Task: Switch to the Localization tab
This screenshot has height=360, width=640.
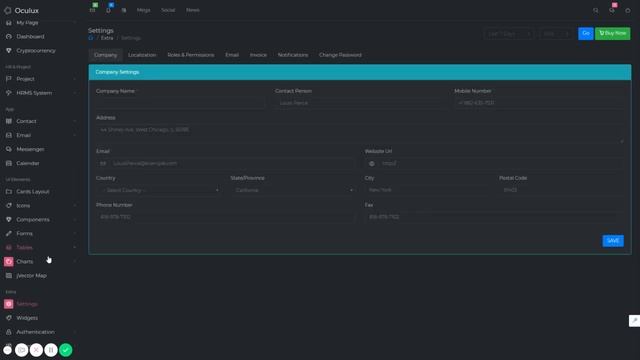Action: (142, 55)
